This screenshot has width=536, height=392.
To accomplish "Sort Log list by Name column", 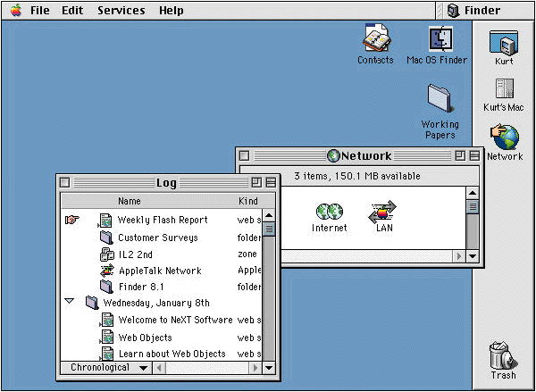I will coord(130,201).
